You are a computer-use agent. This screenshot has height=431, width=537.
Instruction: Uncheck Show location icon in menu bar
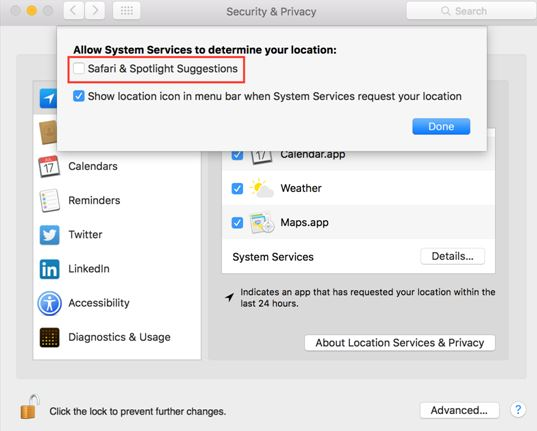click(79, 96)
